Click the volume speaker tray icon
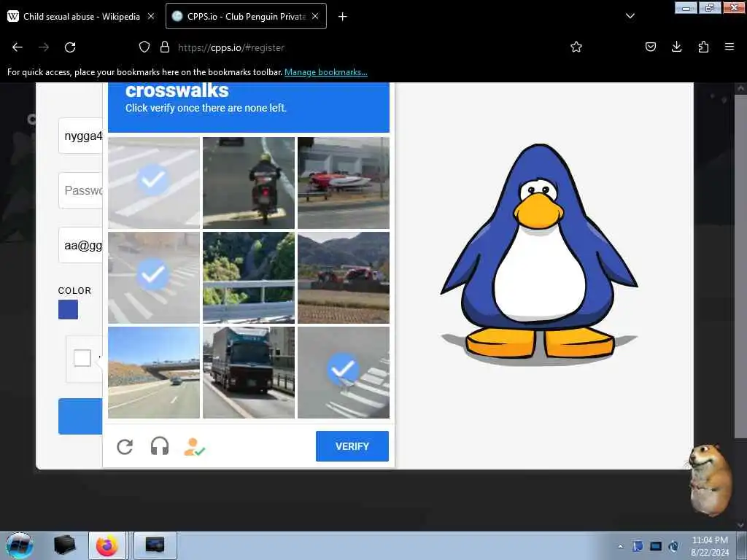 [x=673, y=546]
